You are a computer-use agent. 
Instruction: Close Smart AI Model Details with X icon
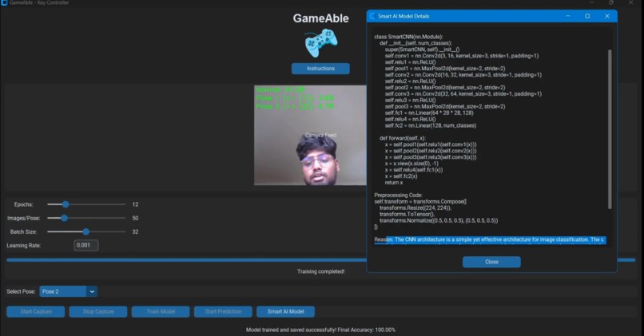(607, 16)
